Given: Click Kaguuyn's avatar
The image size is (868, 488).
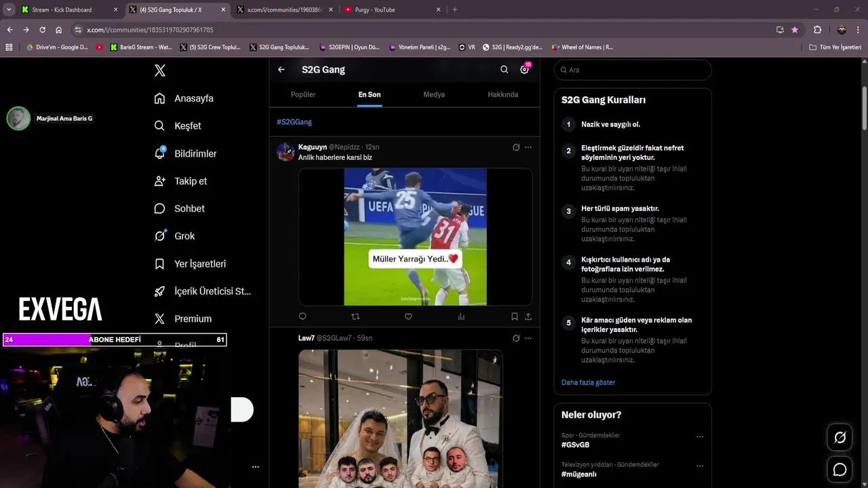Looking at the screenshot, I should click(285, 152).
